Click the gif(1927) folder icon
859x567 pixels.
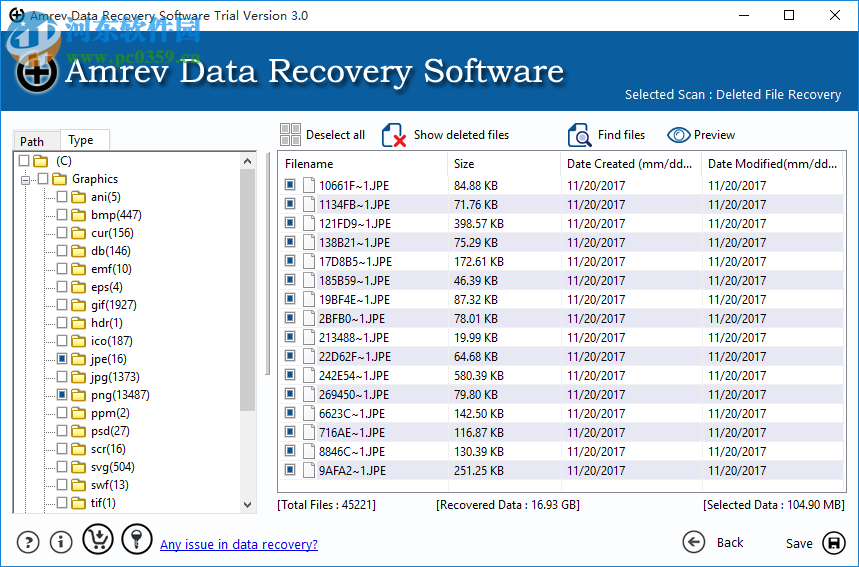(x=78, y=305)
